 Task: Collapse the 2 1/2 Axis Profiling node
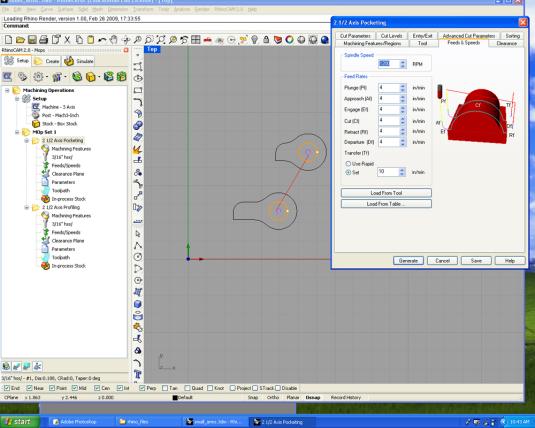click(x=27, y=208)
